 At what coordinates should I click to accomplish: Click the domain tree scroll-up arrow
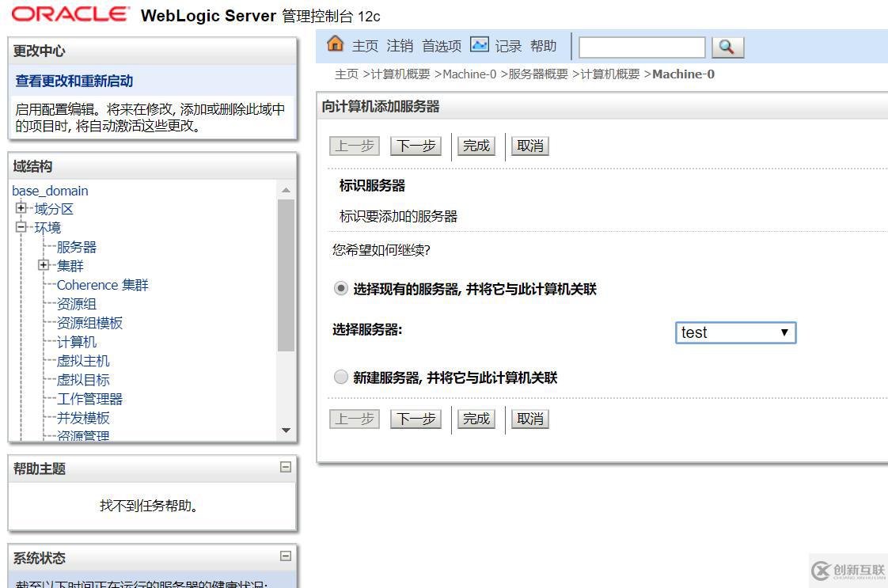click(286, 191)
